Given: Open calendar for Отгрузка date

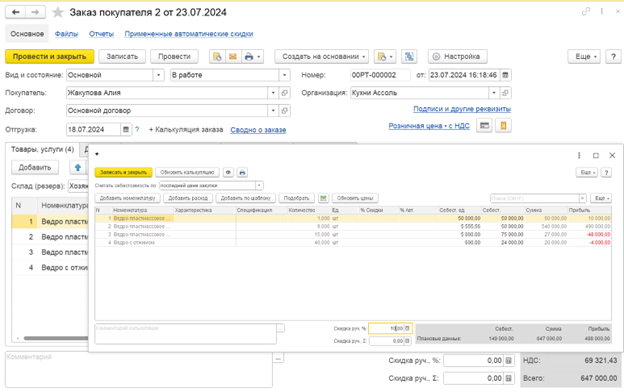Looking at the screenshot, I should pos(126,129).
